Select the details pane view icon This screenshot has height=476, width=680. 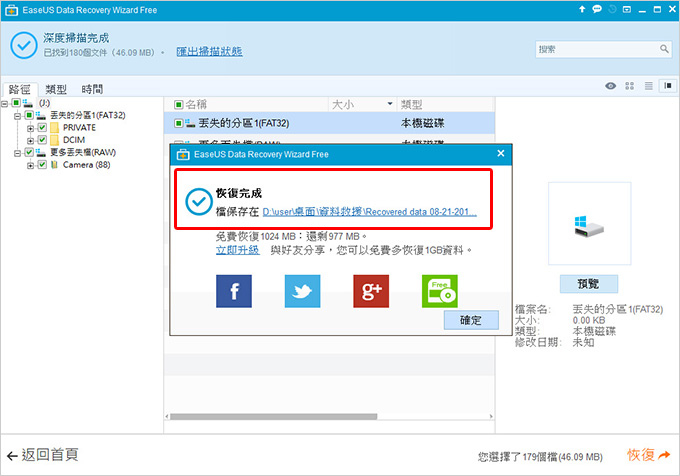[668, 86]
